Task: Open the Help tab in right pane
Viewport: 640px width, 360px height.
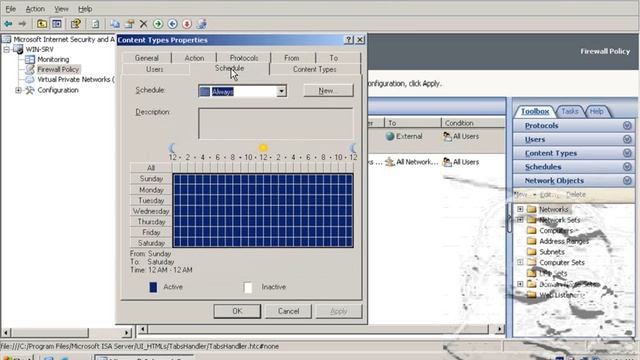Action: [x=596, y=111]
